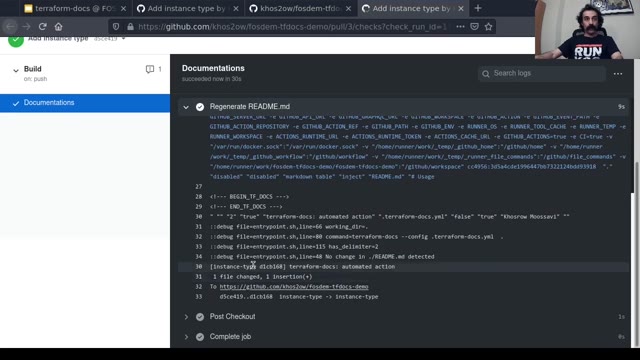Viewport: 640px width, 360px height.
Task: Click the Post Checkout step title
Action: (x=232, y=317)
